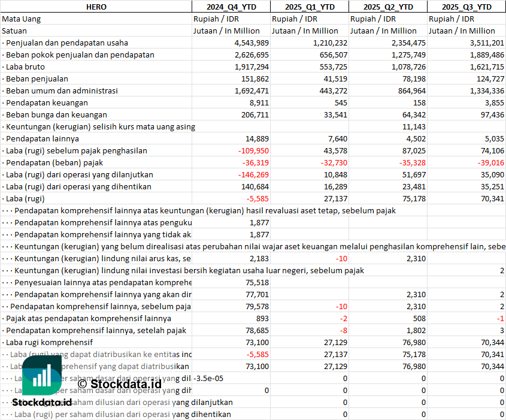Select the red value -109,950
The height and width of the screenshot is (420, 506).
[253, 150]
